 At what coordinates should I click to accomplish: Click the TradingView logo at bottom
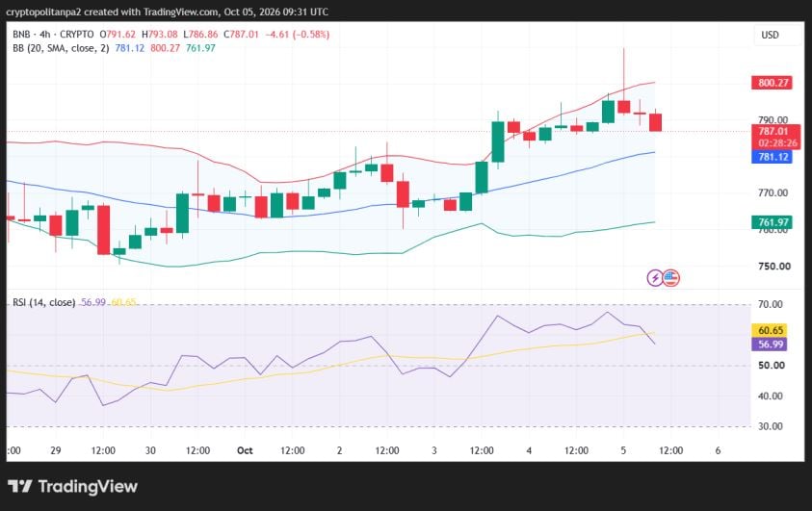72,487
